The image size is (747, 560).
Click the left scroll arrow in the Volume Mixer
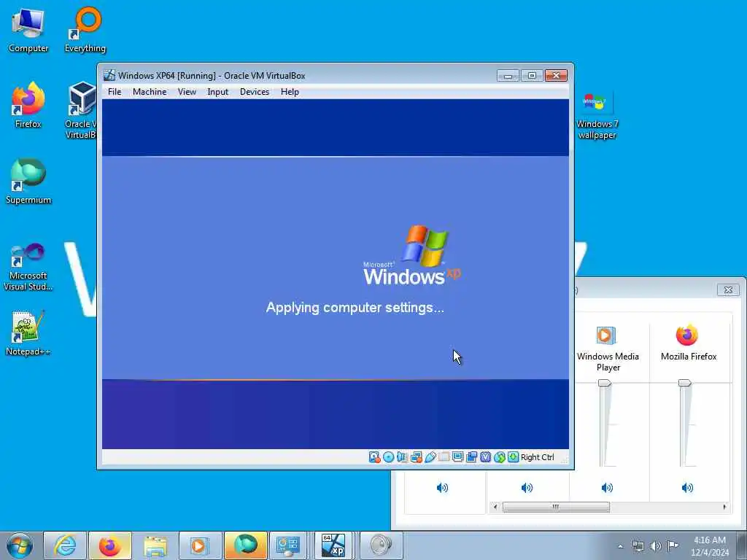tap(495, 507)
